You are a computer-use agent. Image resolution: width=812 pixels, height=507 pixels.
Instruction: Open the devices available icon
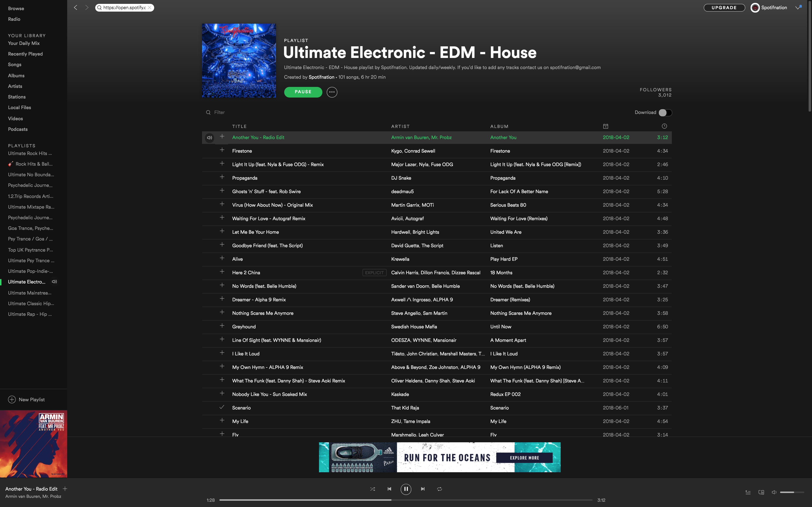click(x=761, y=492)
